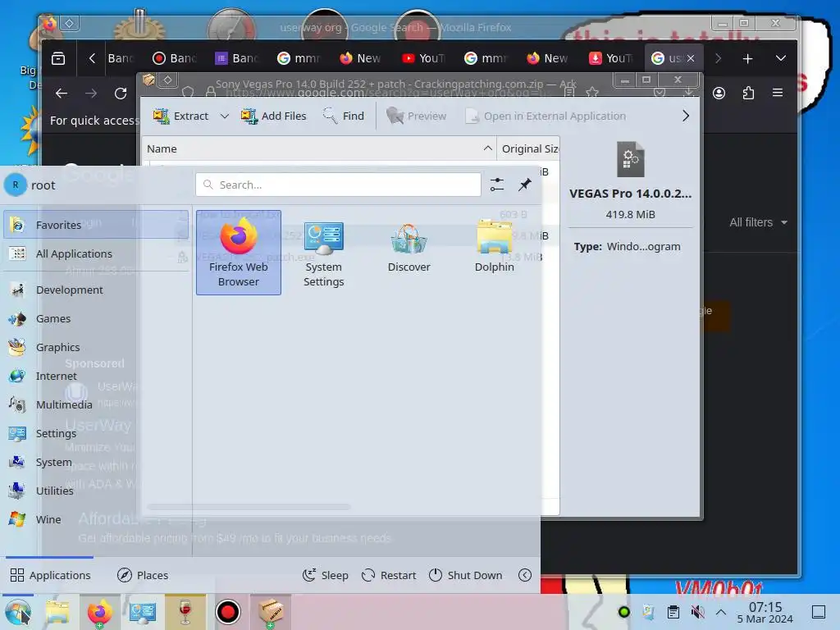Screen dimensions: 840x630
Task: Sort by Original Size column
Action: [x=529, y=148]
